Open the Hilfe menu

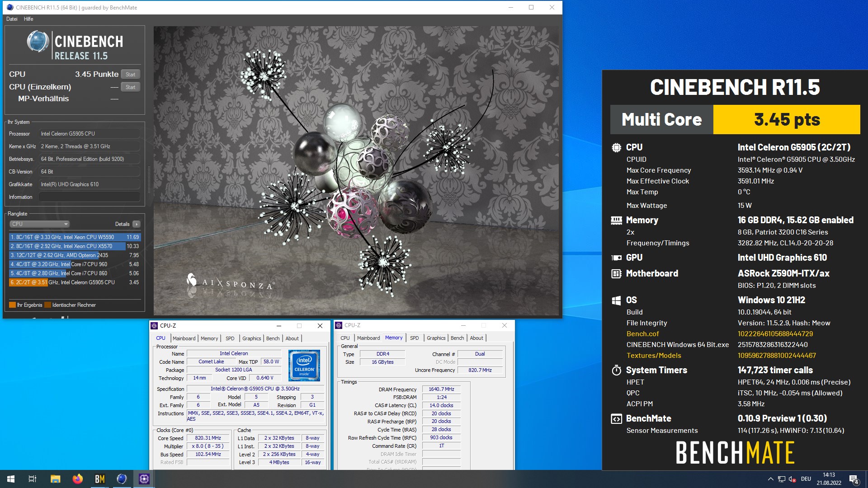[x=28, y=19]
